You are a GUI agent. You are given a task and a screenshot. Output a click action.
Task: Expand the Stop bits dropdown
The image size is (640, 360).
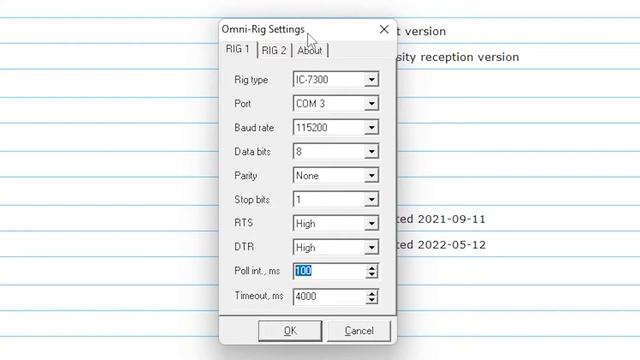[371, 200]
